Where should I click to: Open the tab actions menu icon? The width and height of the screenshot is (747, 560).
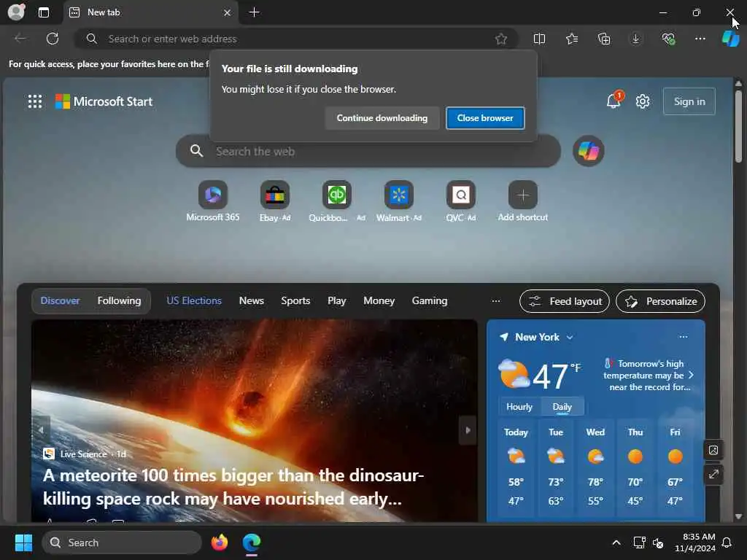pyautogui.click(x=44, y=12)
